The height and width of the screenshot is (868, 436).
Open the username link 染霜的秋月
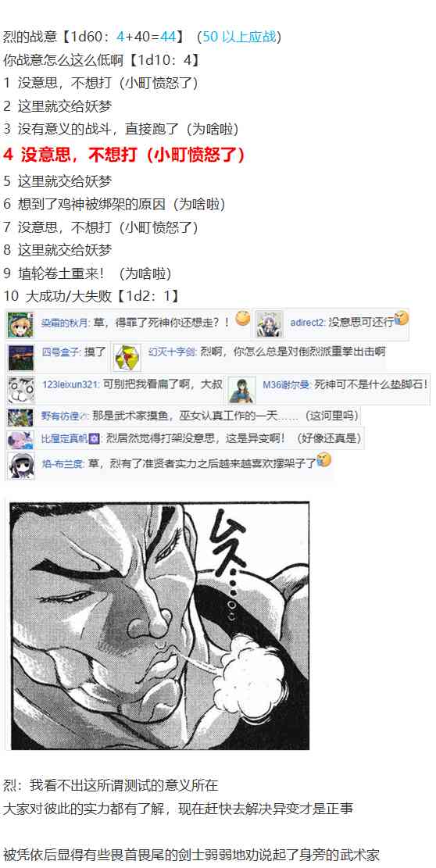65,322
